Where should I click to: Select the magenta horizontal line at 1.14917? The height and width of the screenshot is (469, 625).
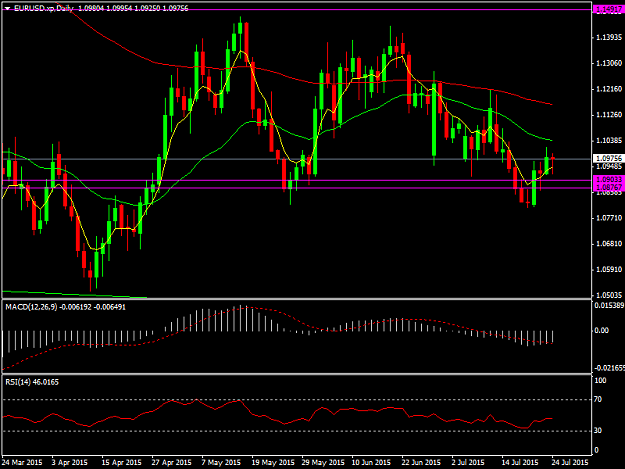295,10
